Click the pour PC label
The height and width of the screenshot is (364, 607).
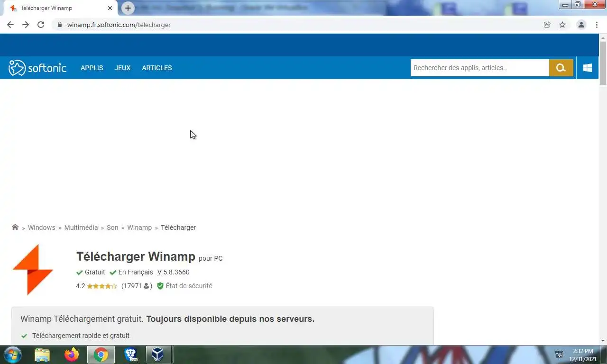coord(211,258)
